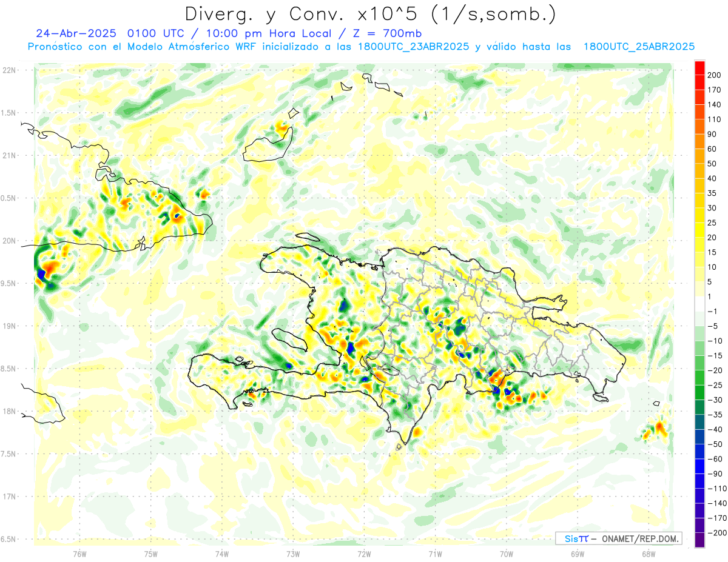The width and height of the screenshot is (728, 562).
Task: Click the '30' color scale value
Action: (x=712, y=208)
